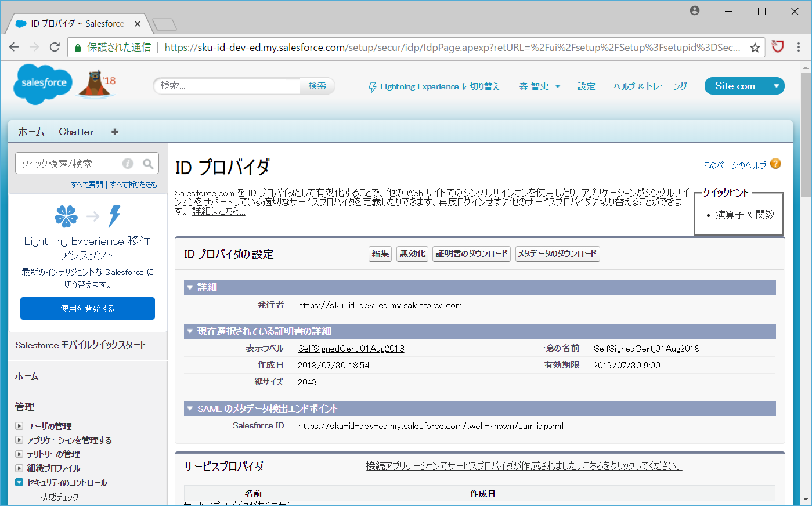Expand the 組織プロファイル tree node
812x506 pixels.
(x=19, y=468)
